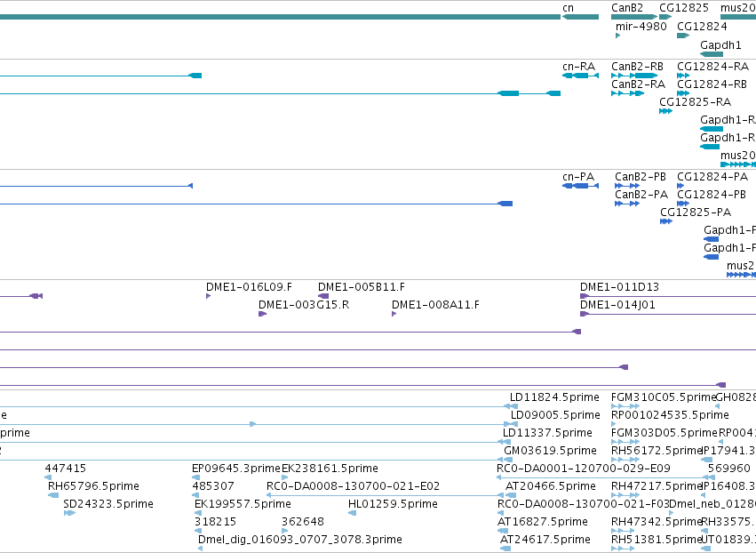The image size is (756, 553).
Task: Select the CanB2-PB coding label
Action: [641, 177]
